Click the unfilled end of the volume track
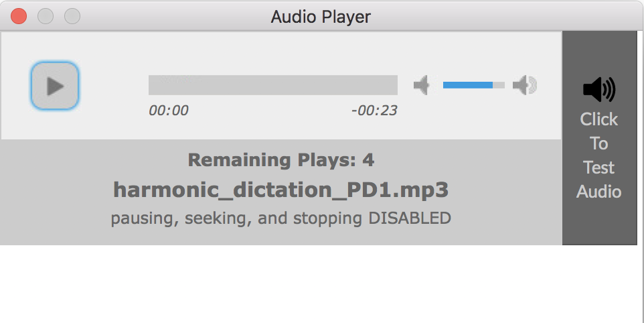 (499, 85)
